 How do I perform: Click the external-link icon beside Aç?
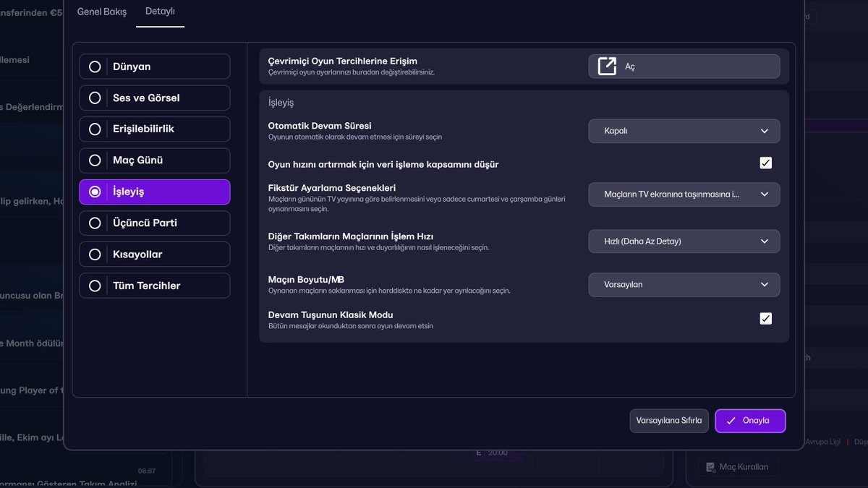[607, 67]
